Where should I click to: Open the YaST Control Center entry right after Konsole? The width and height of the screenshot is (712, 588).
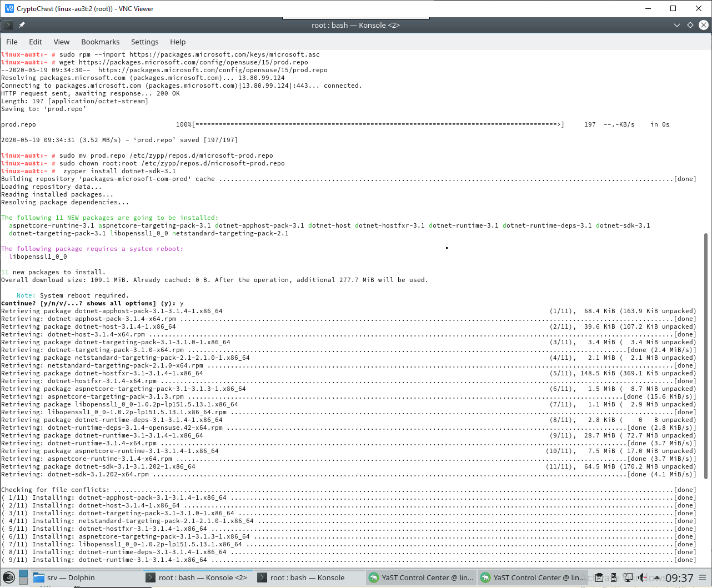click(422, 577)
